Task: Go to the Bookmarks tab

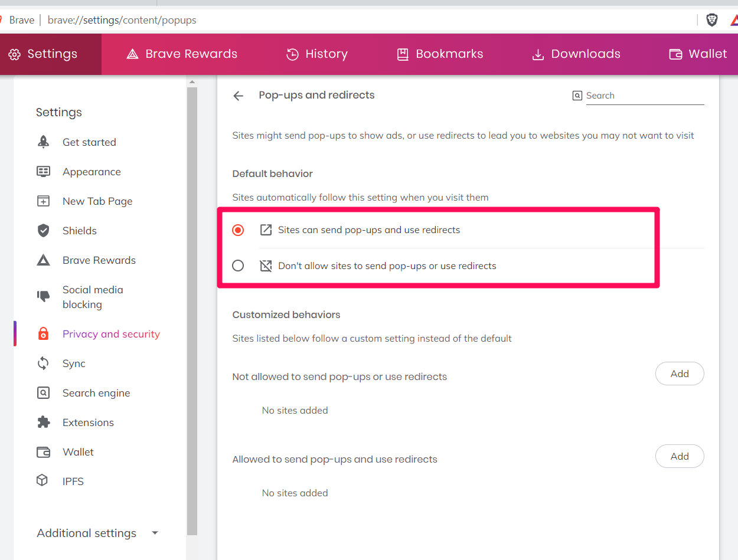Action: pyautogui.click(x=440, y=54)
